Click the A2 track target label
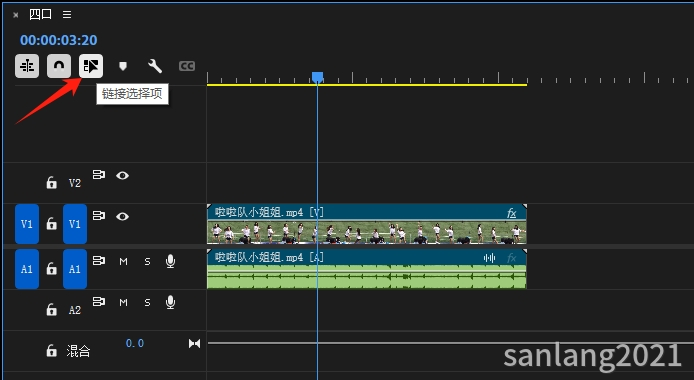 tap(75, 310)
